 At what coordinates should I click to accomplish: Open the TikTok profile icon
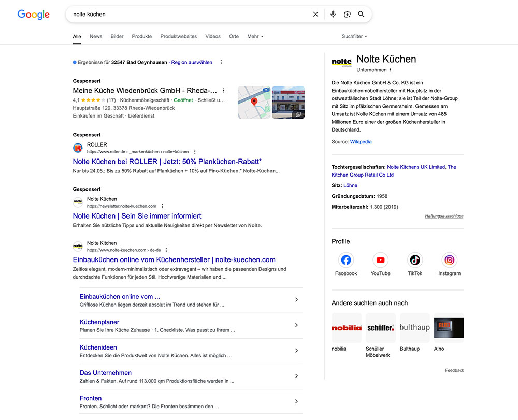click(415, 260)
